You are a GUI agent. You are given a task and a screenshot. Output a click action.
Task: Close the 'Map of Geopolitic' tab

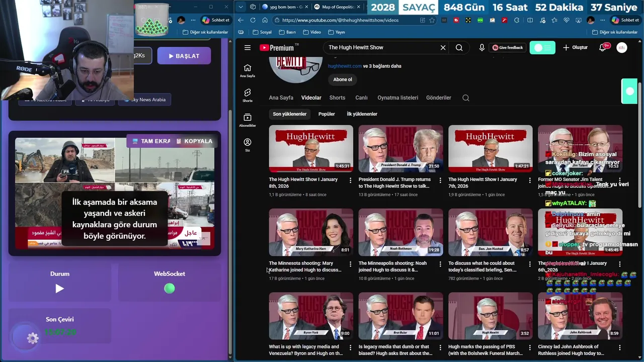pos(358,7)
